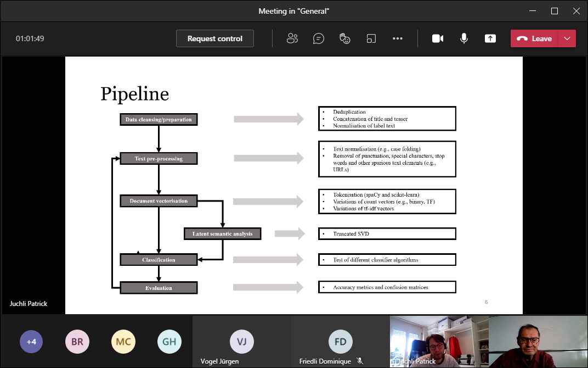The width and height of the screenshot is (588, 368).
Task: Select the GH participant avatar
Action: coord(169,342)
